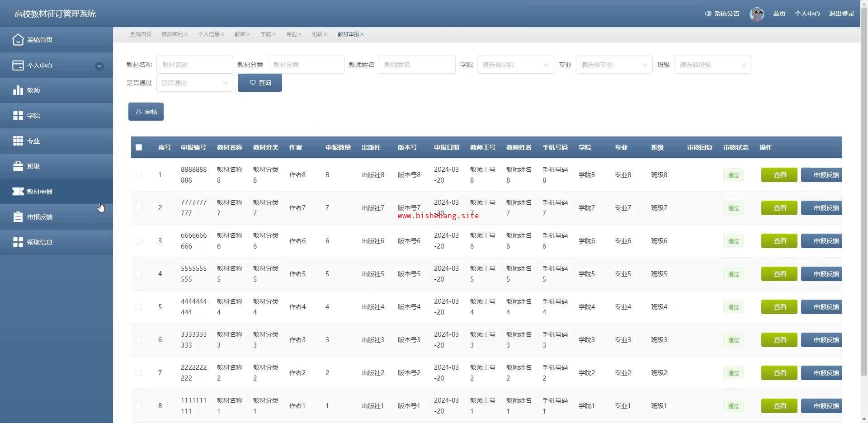Expand the 是否通过 dropdown filter

pos(194,83)
